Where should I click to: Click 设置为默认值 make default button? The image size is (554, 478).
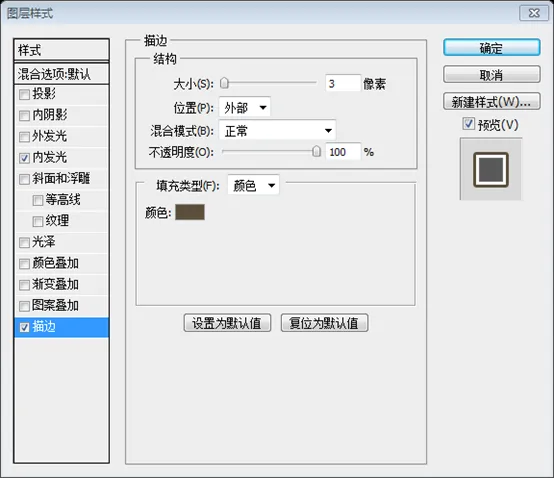coord(227,323)
